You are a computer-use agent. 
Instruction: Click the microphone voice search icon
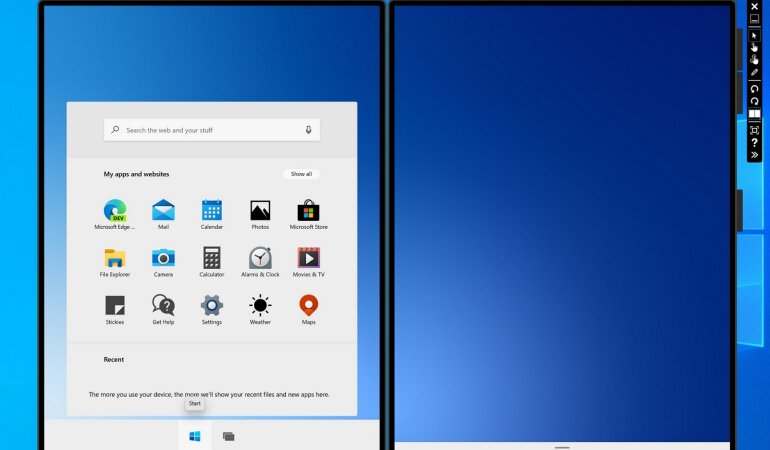click(x=308, y=130)
